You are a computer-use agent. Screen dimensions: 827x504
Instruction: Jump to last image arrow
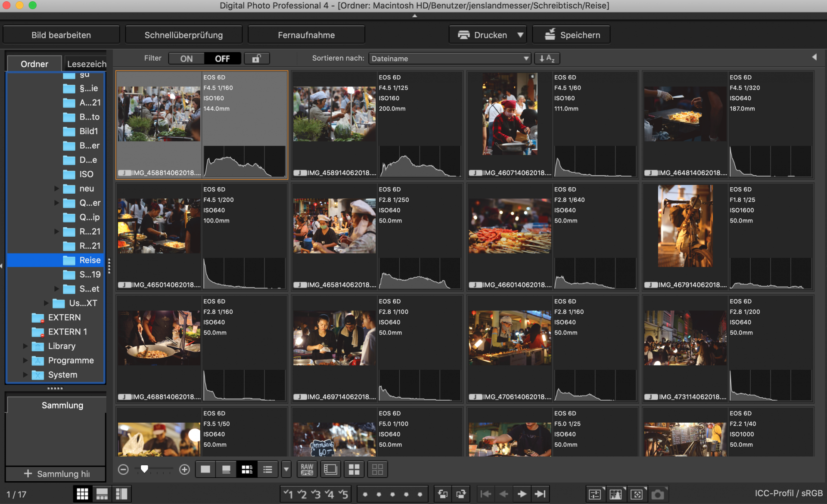click(540, 494)
